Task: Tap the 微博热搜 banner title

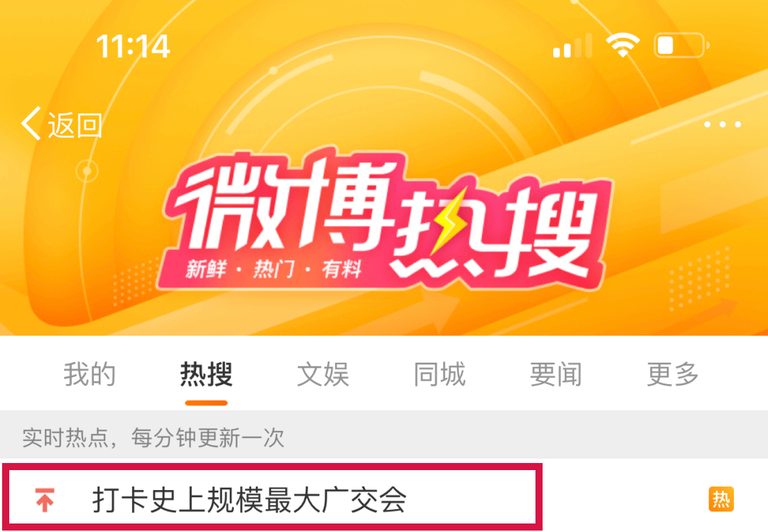Action: (387, 216)
